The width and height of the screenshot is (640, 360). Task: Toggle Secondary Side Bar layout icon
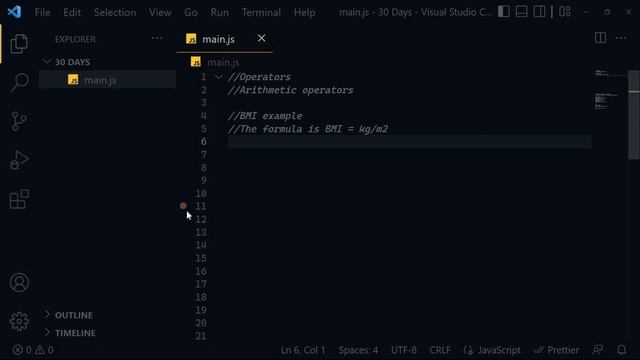point(539,12)
